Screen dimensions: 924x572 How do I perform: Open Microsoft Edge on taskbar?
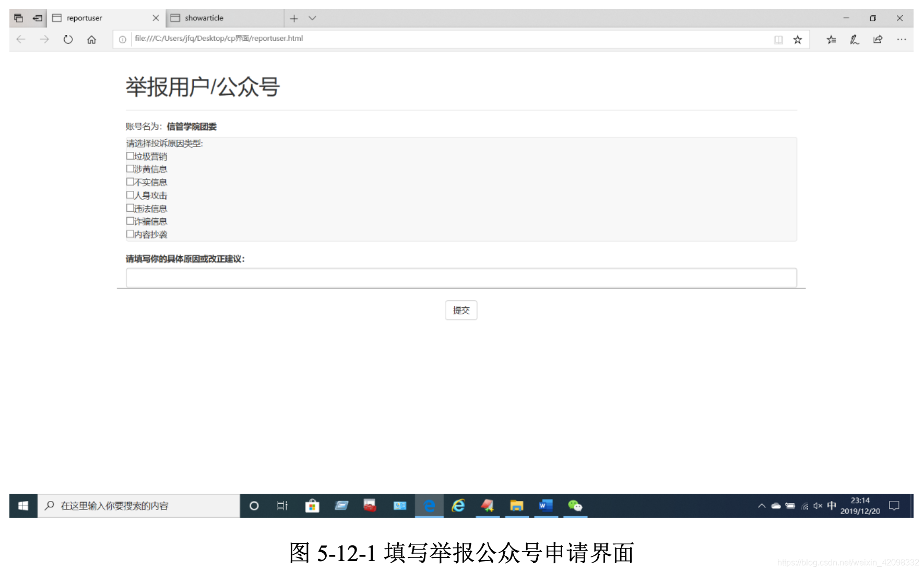(430, 506)
